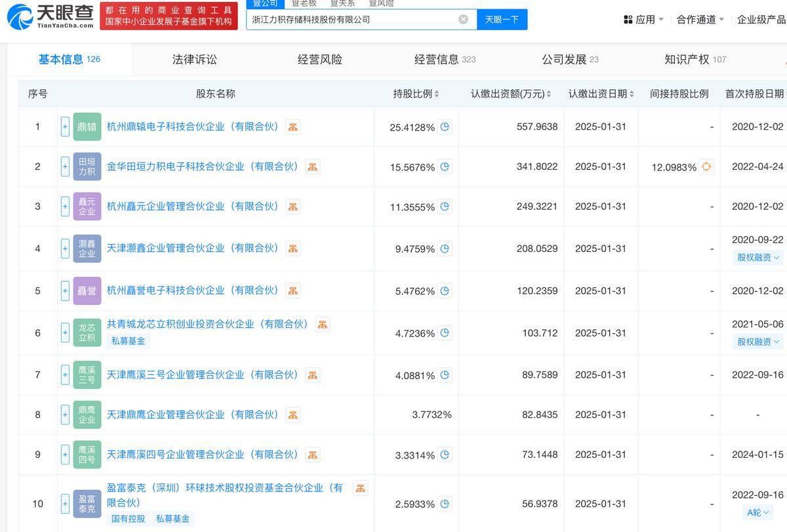Open 股权融资 dropdown under 2020-09-22
The image size is (787, 532).
[x=758, y=257]
